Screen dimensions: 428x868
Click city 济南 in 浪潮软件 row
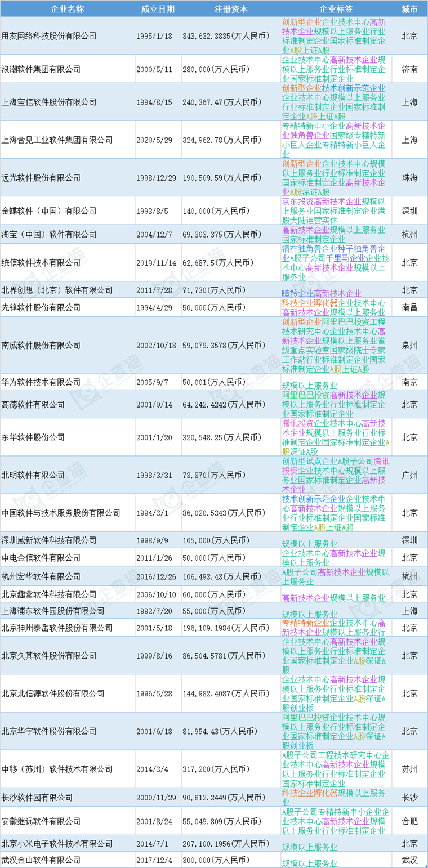pyautogui.click(x=410, y=69)
